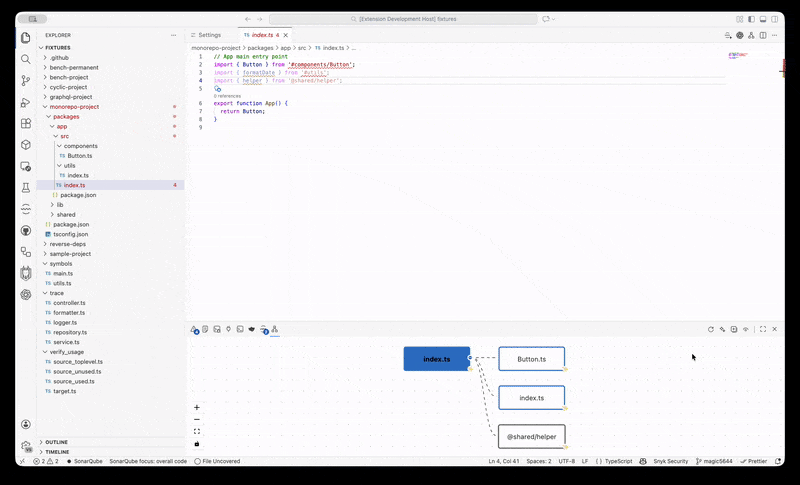Viewport: 800px width, 485px height.
Task: Click magic5644 branch status item
Action: 714,461
